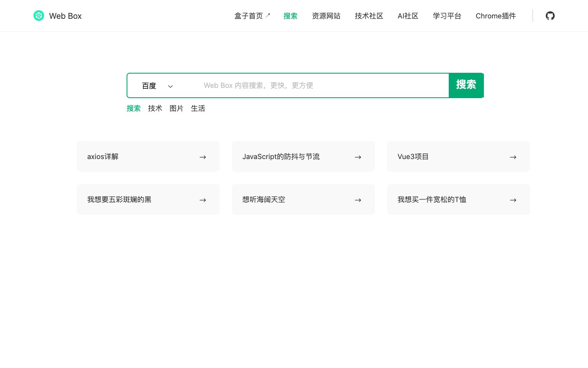
Task: Open the AI社区 navigation item
Action: tap(408, 16)
